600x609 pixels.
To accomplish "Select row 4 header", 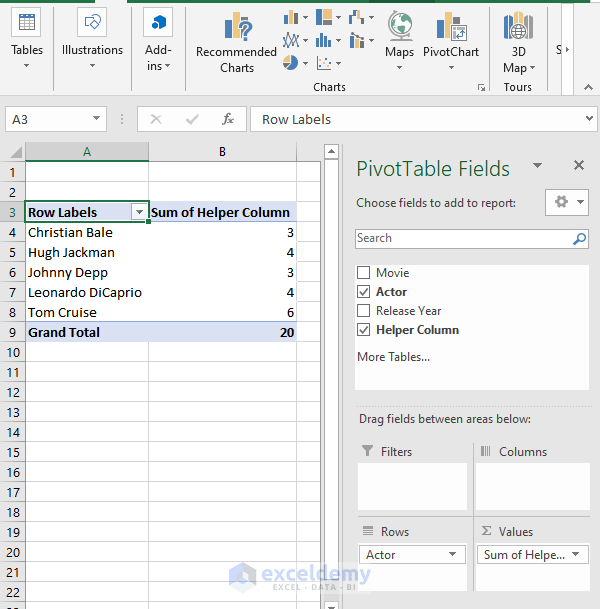I will (x=12, y=233).
